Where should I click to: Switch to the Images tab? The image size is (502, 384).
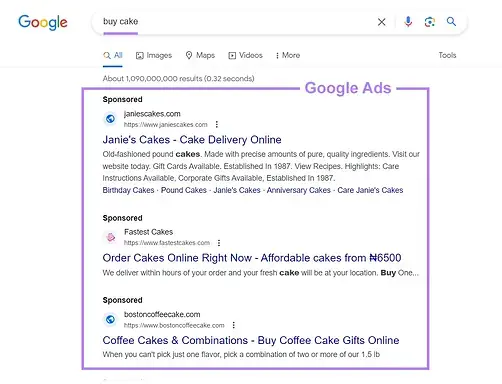[x=154, y=55]
